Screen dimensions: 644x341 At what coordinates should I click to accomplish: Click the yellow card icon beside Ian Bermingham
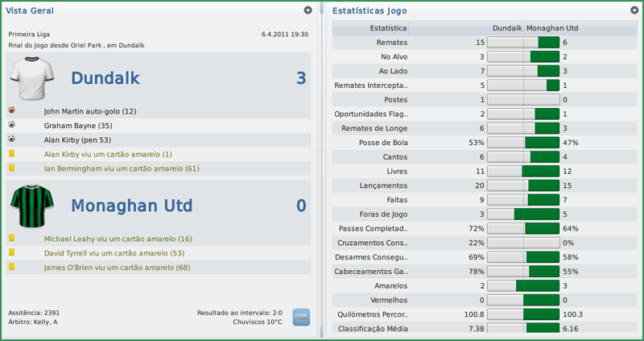[12, 168]
